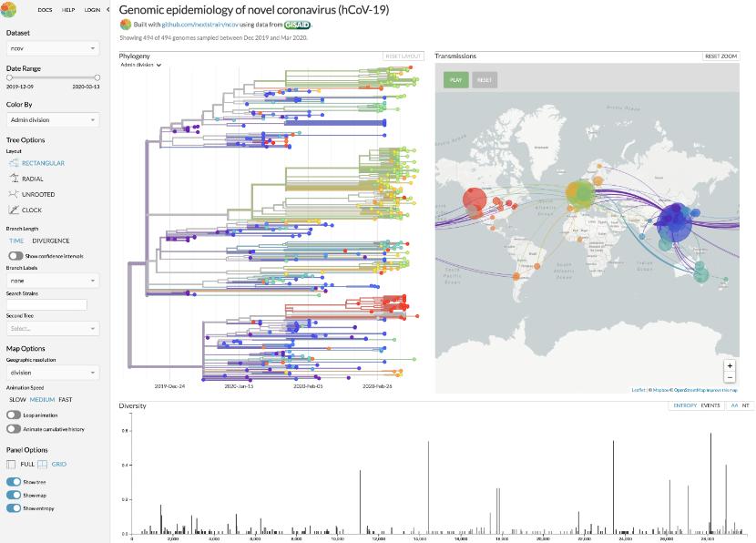
Task: Switch panels to Full layout icon
Action: tap(12, 465)
